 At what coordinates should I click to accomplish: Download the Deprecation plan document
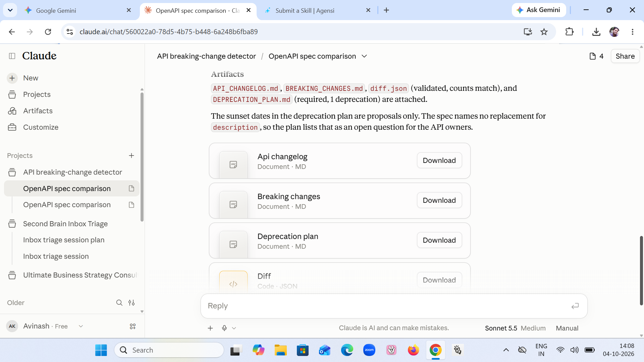click(439, 240)
